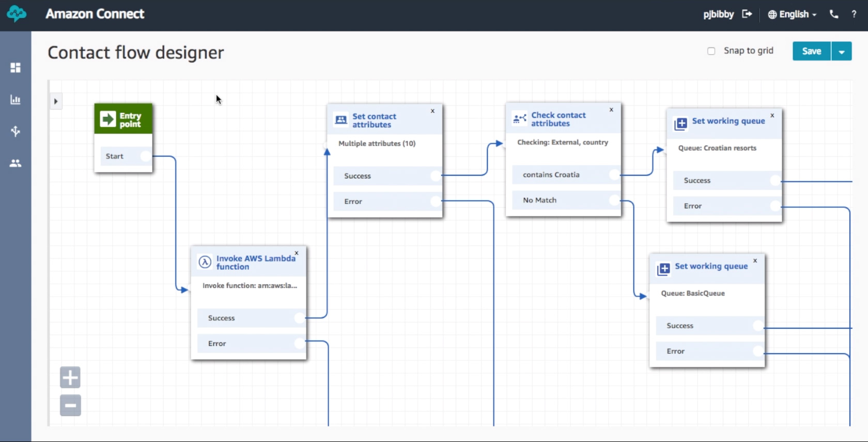Open the help question mark icon

[854, 14]
